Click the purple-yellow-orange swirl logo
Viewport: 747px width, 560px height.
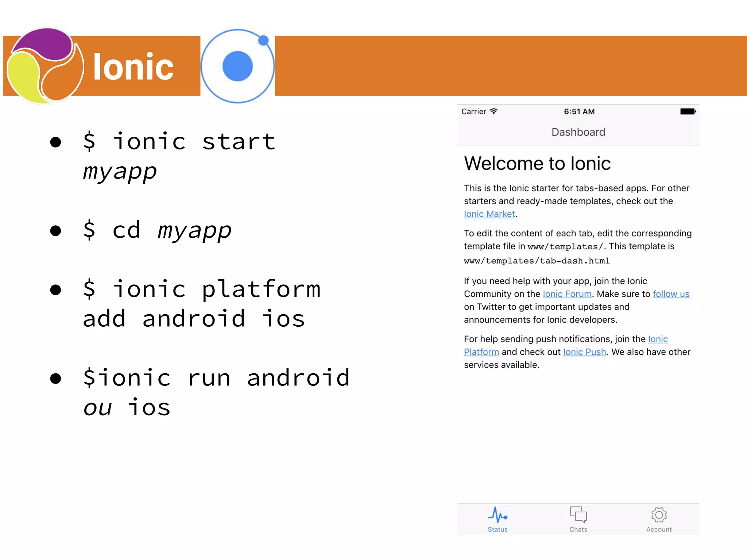pyautogui.click(x=45, y=66)
